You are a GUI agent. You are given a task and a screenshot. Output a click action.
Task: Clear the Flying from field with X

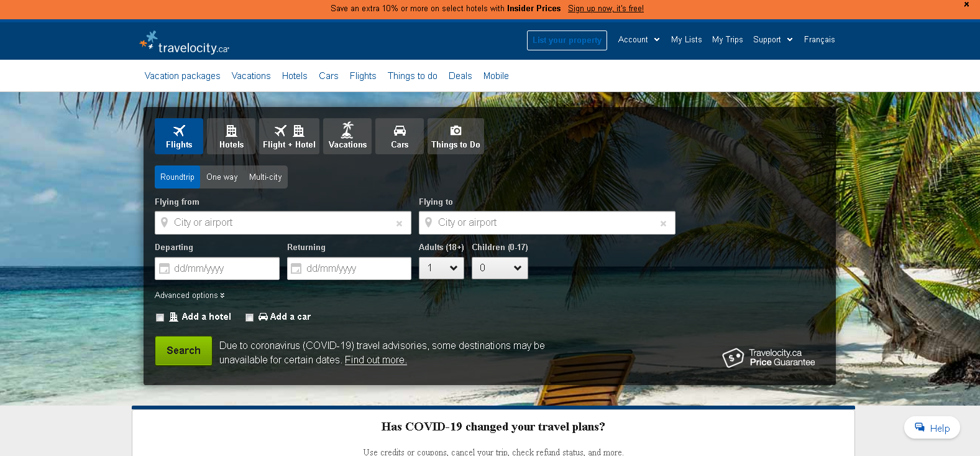[399, 223]
